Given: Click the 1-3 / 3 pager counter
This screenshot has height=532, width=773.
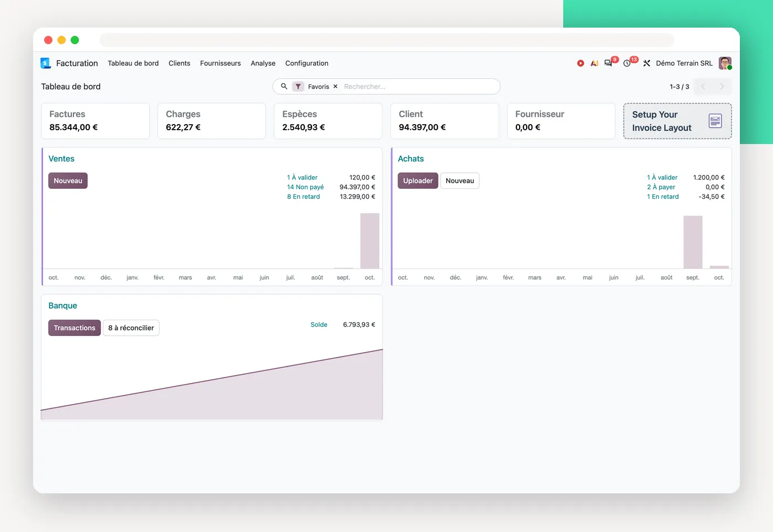Looking at the screenshot, I should 679,87.
